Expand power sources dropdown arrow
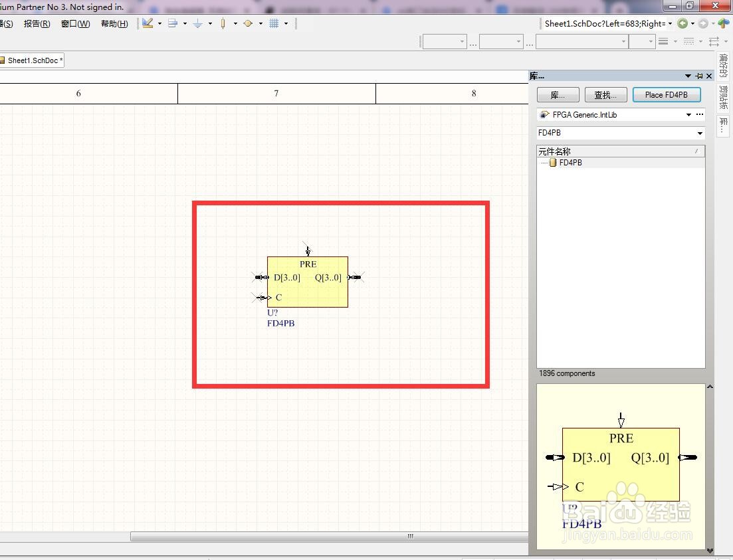733x560 pixels. pos(211,23)
